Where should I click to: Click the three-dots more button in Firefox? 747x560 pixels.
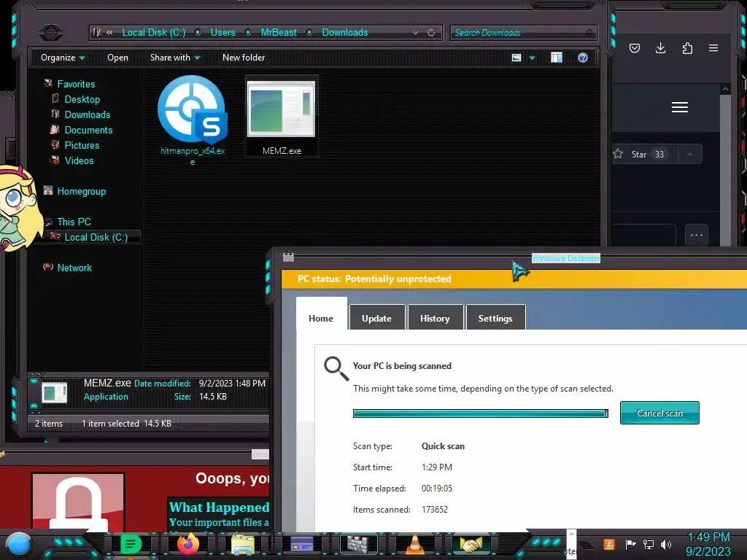coord(697,236)
